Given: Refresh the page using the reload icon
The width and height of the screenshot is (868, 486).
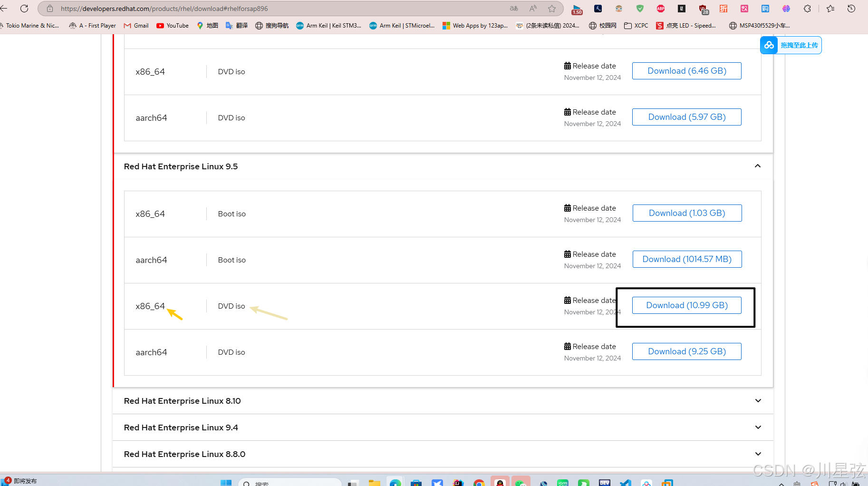Looking at the screenshot, I should 24,9.
